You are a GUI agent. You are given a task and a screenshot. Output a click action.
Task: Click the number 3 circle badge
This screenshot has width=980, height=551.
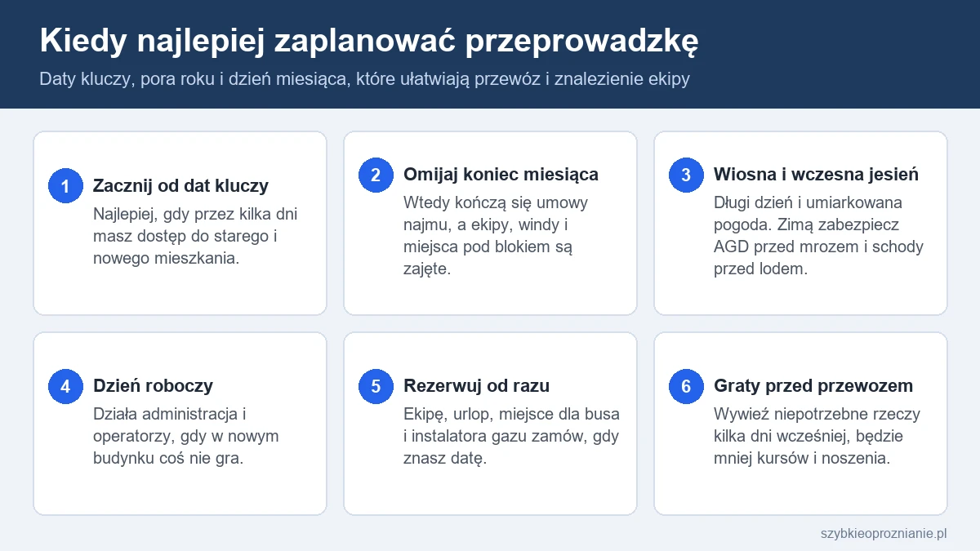(686, 175)
